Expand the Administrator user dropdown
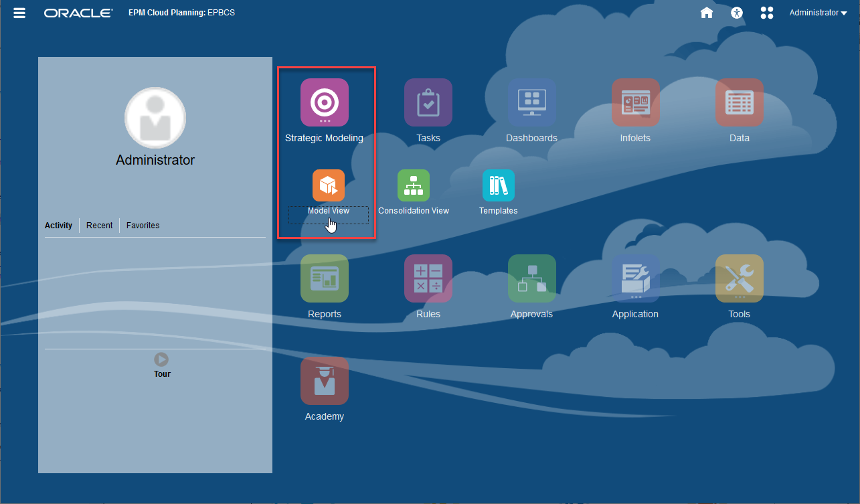 coord(818,13)
